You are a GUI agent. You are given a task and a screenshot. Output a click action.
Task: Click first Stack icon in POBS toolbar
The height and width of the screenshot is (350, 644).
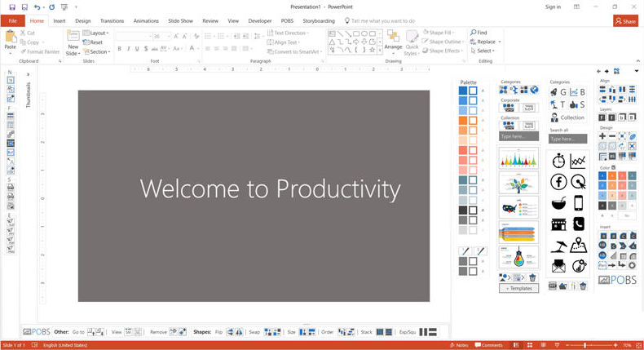point(380,332)
